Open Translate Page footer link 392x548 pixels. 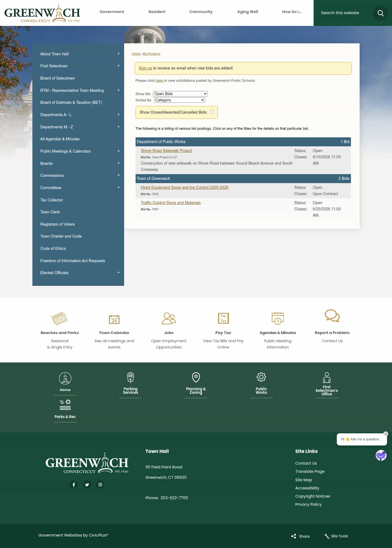point(310,471)
